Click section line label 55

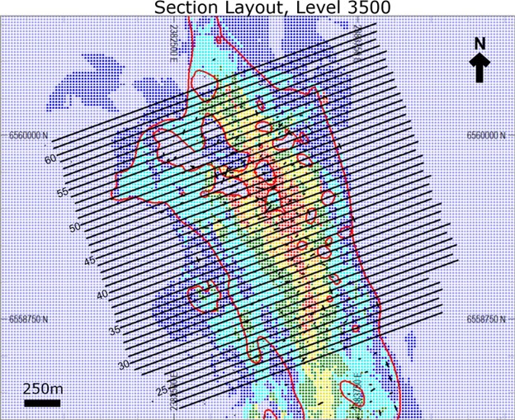63,192
